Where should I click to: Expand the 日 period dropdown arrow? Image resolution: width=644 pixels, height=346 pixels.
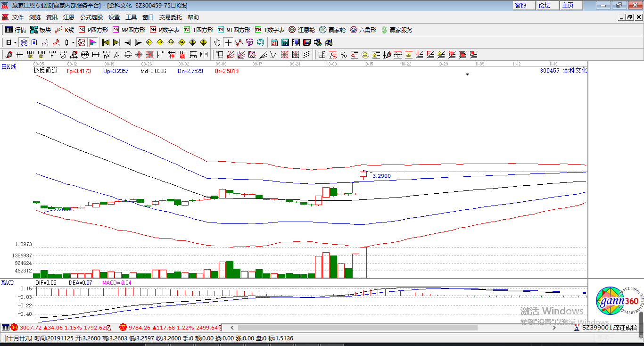(x=16, y=42)
